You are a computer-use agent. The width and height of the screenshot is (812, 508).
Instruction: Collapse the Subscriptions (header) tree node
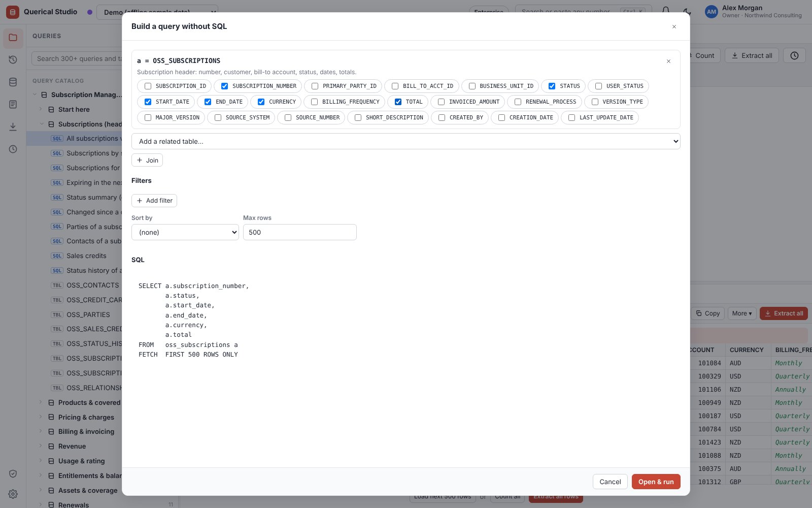point(42,124)
